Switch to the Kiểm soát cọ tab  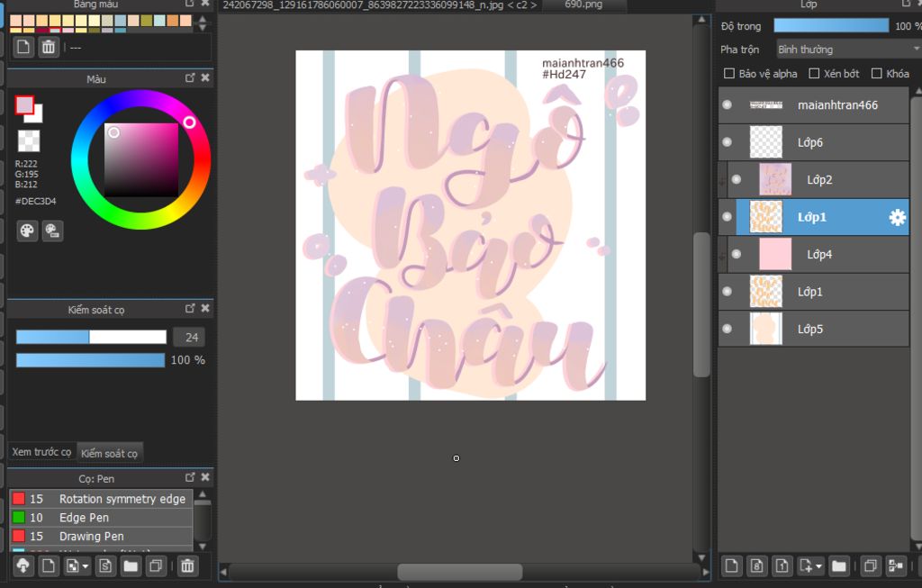click(x=109, y=453)
